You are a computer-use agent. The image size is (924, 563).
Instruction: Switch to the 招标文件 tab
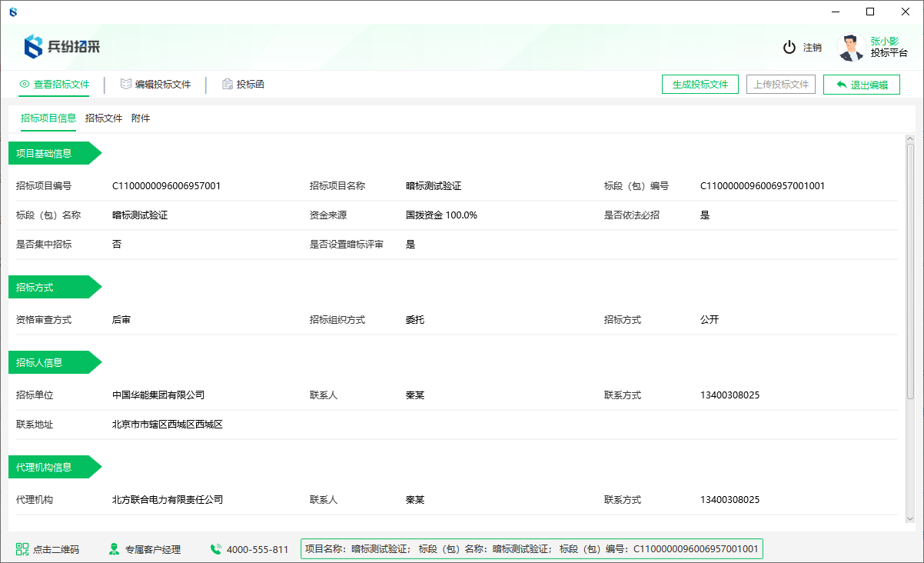[104, 118]
